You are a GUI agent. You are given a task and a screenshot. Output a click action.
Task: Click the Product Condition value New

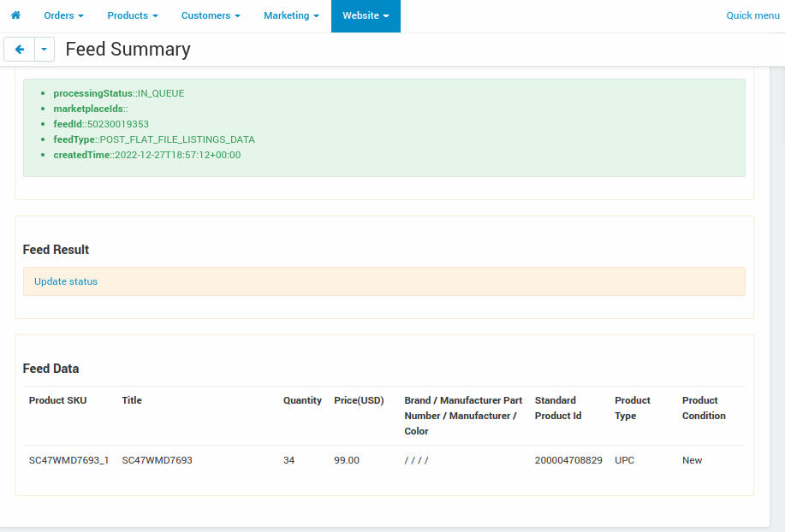point(691,460)
